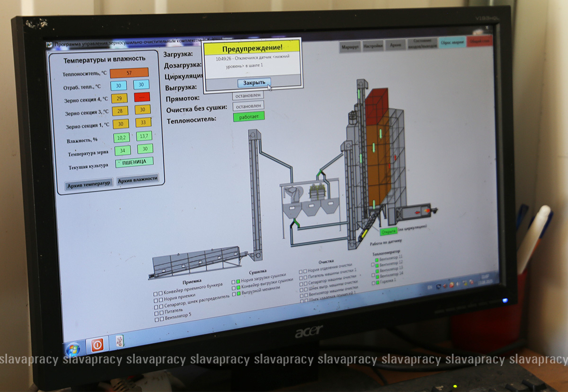Screen dimensions: 568x392
Task: Click the green indicator of Вентилятор 14
Action: (x=377, y=278)
